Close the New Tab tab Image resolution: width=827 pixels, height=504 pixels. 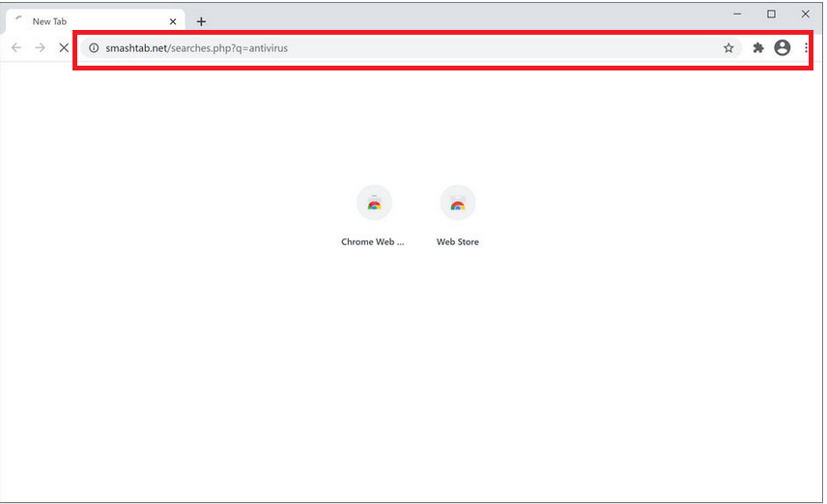click(x=173, y=21)
